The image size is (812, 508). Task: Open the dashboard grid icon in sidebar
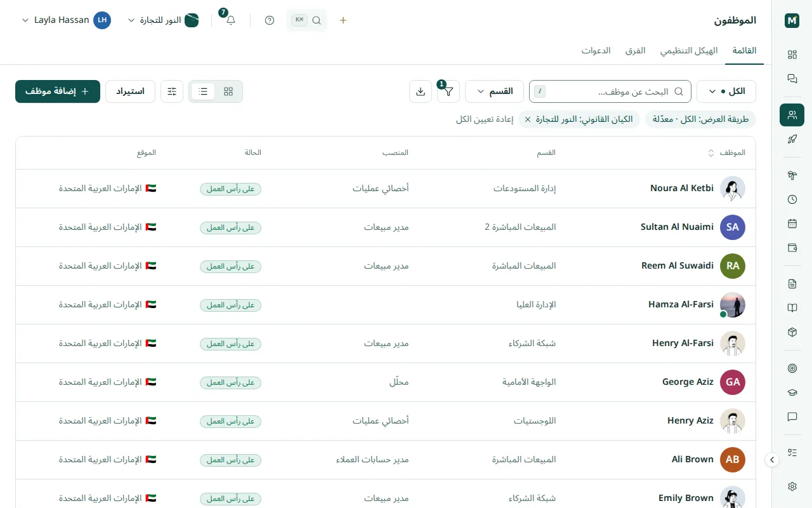click(x=792, y=55)
